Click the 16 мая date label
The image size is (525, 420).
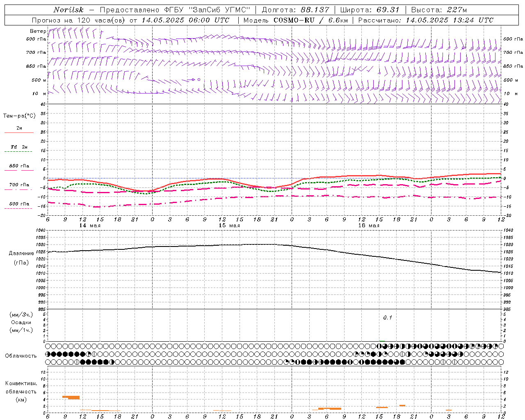pos(369,226)
